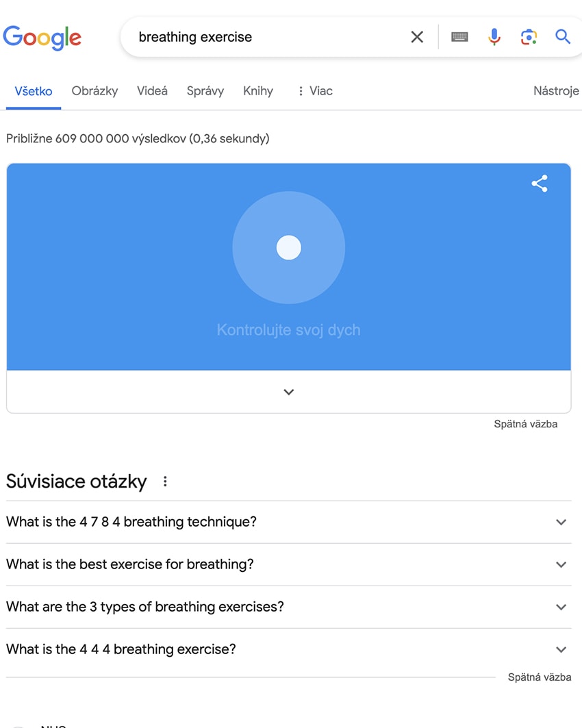Open Google Lens image search icon

pos(529,37)
